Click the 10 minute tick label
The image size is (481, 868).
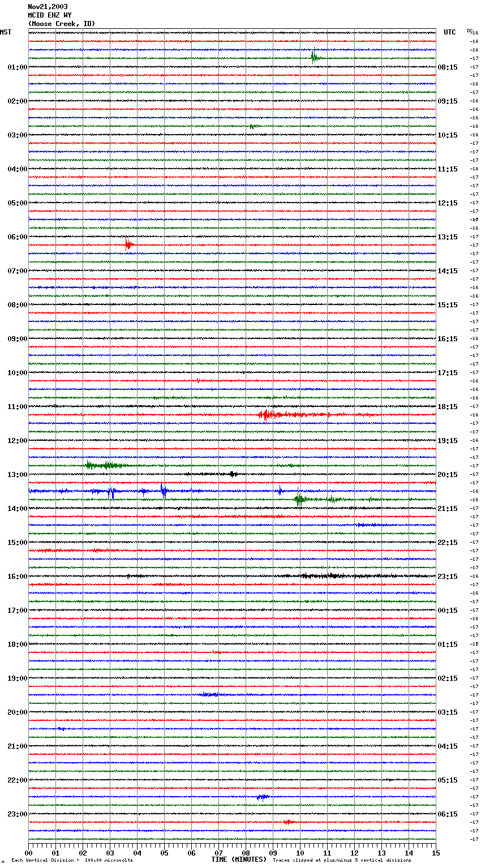[x=300, y=853]
